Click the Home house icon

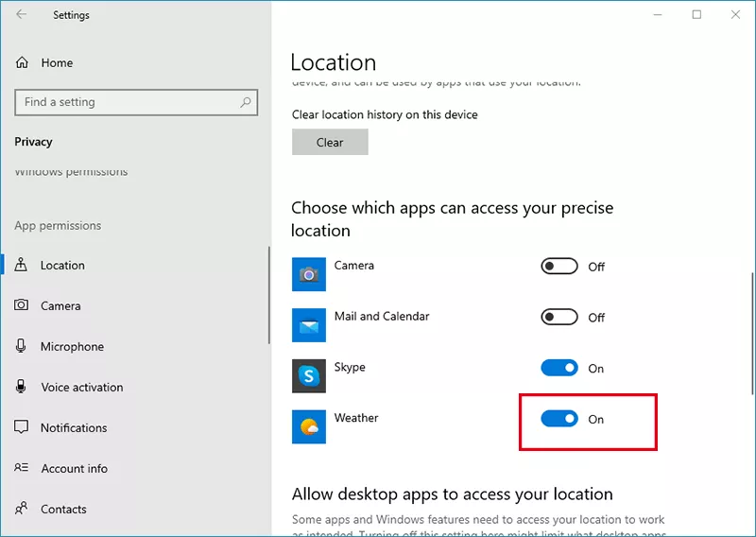coord(22,62)
